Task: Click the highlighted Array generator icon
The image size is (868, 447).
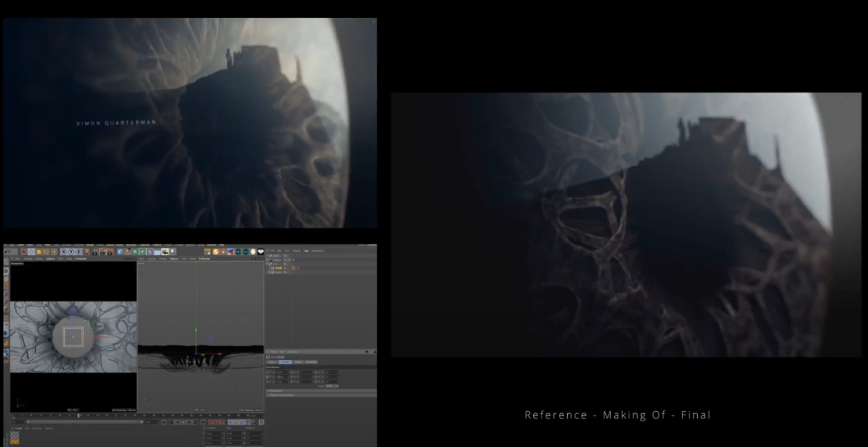Action: coord(142,252)
